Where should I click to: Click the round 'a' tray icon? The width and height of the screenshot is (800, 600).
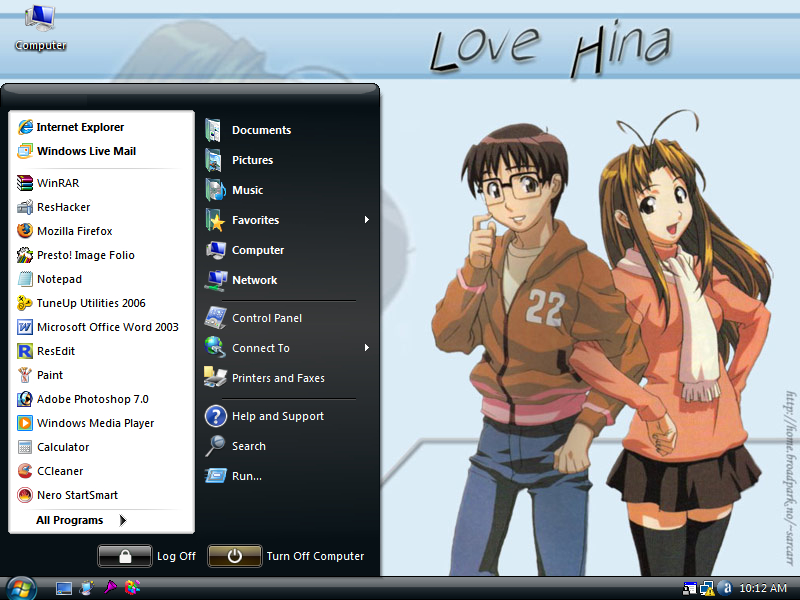(x=725, y=588)
